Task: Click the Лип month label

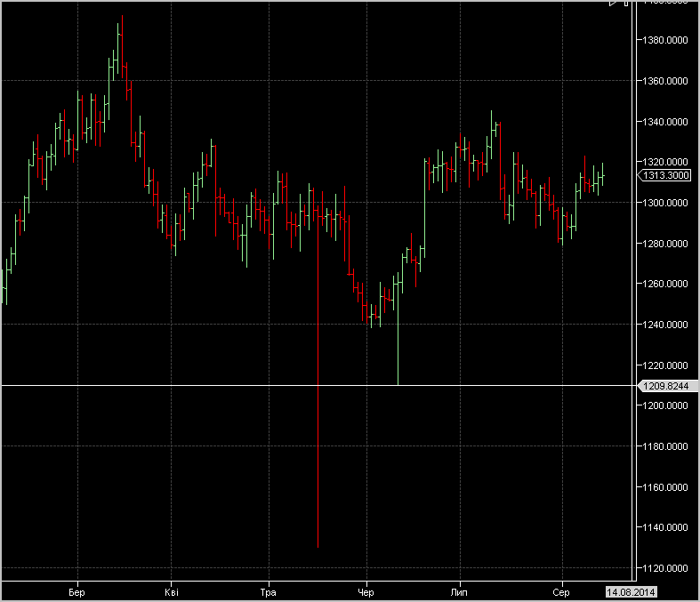Action: [459, 592]
